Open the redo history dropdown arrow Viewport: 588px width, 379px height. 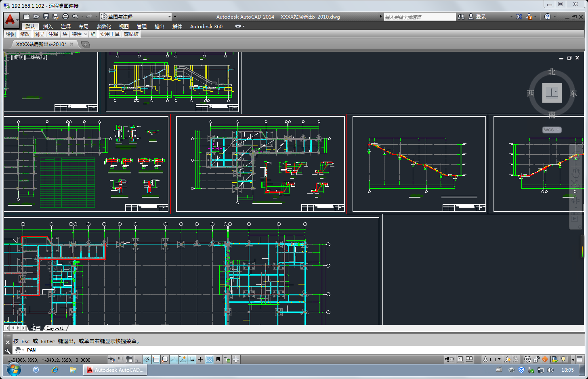coord(96,17)
